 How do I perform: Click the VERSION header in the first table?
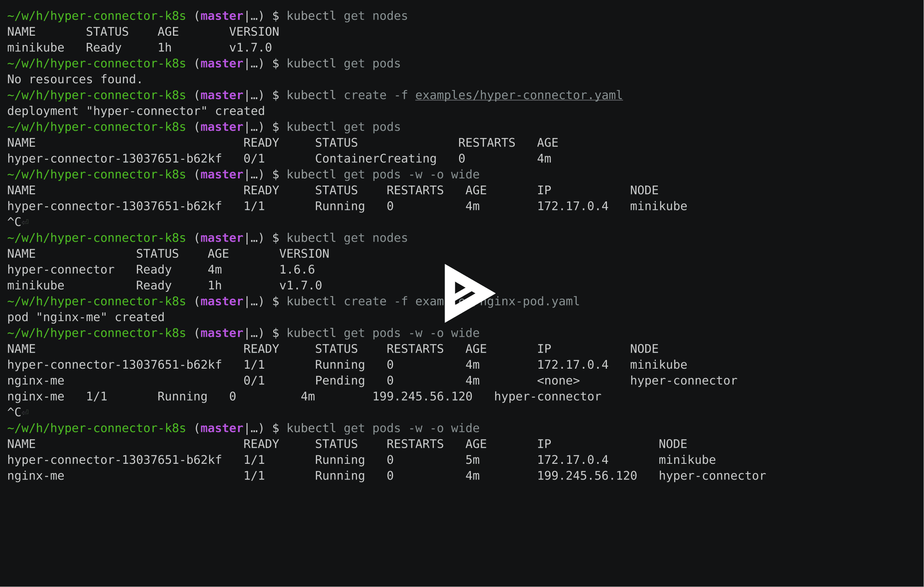coord(254,32)
